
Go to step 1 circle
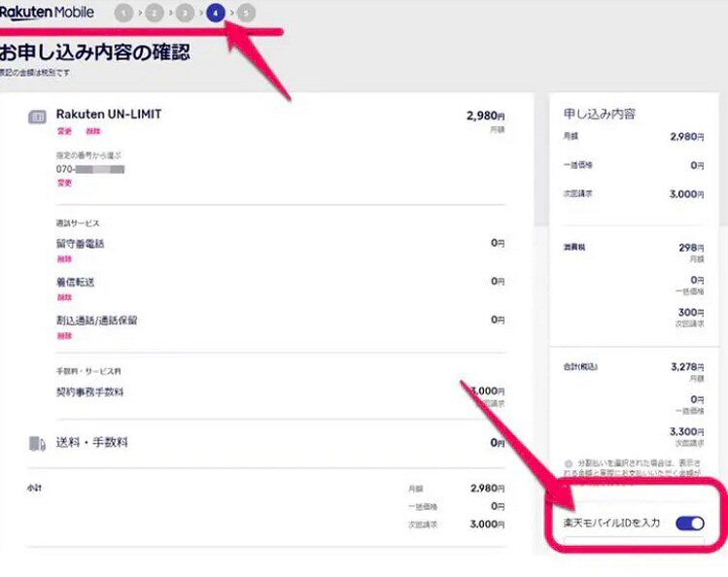[122, 14]
